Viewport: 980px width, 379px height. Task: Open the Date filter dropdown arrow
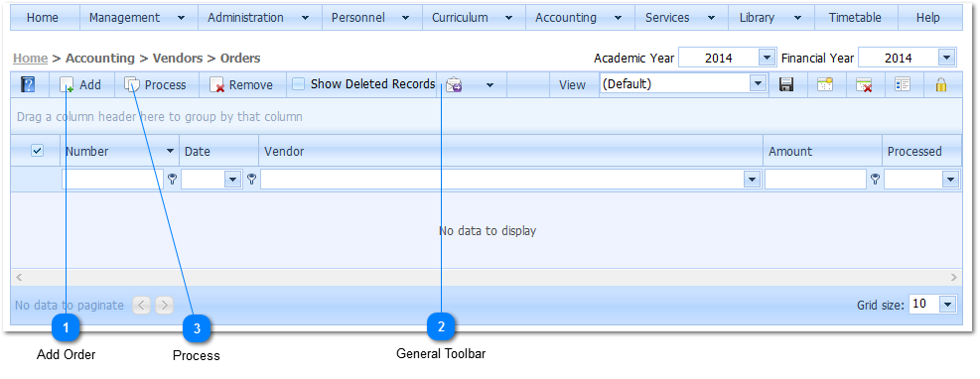pos(233,180)
